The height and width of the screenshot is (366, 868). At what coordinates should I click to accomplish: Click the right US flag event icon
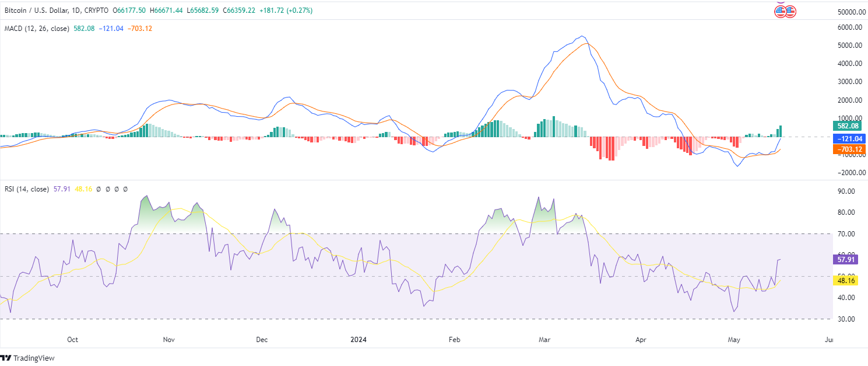(790, 12)
